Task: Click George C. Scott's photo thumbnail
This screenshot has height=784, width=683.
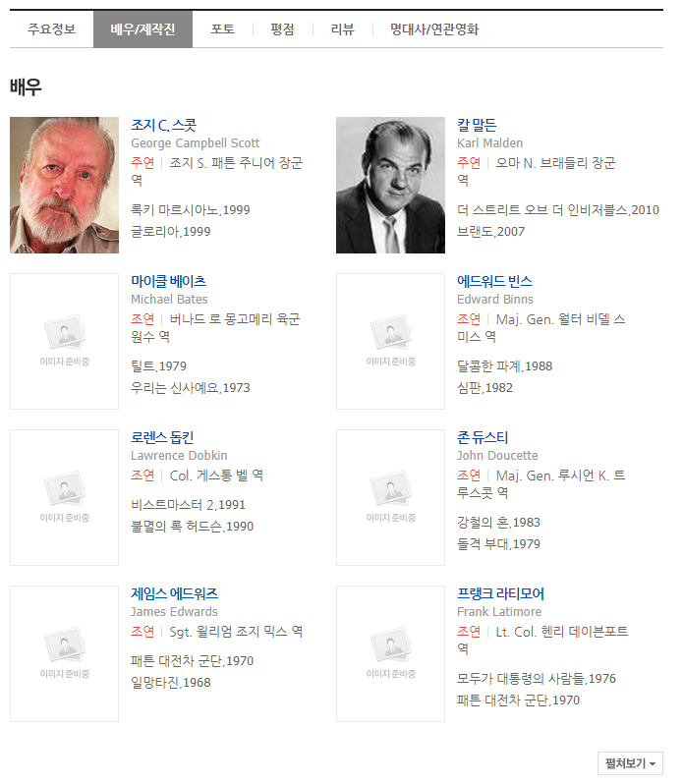Action: 64,186
